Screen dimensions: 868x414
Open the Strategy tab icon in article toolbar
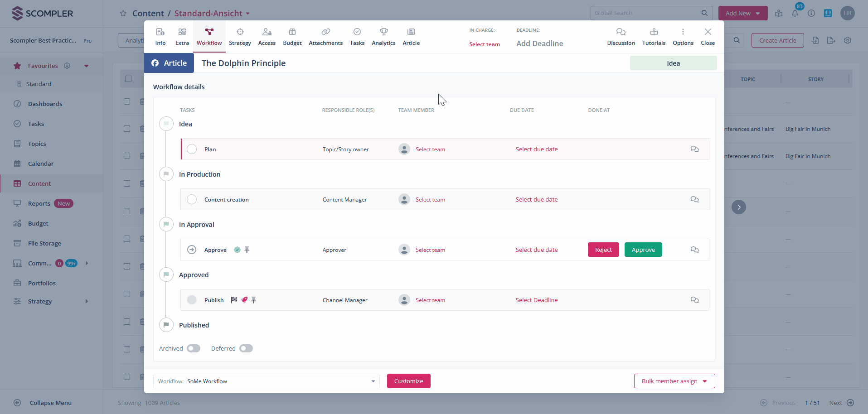240,32
